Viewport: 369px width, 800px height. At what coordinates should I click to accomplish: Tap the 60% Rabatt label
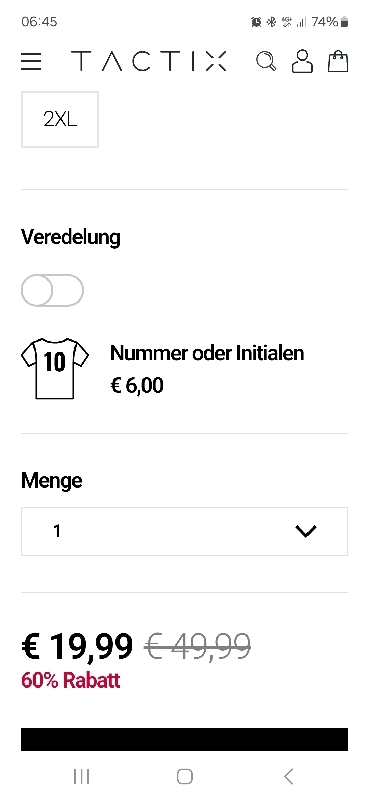(x=70, y=681)
